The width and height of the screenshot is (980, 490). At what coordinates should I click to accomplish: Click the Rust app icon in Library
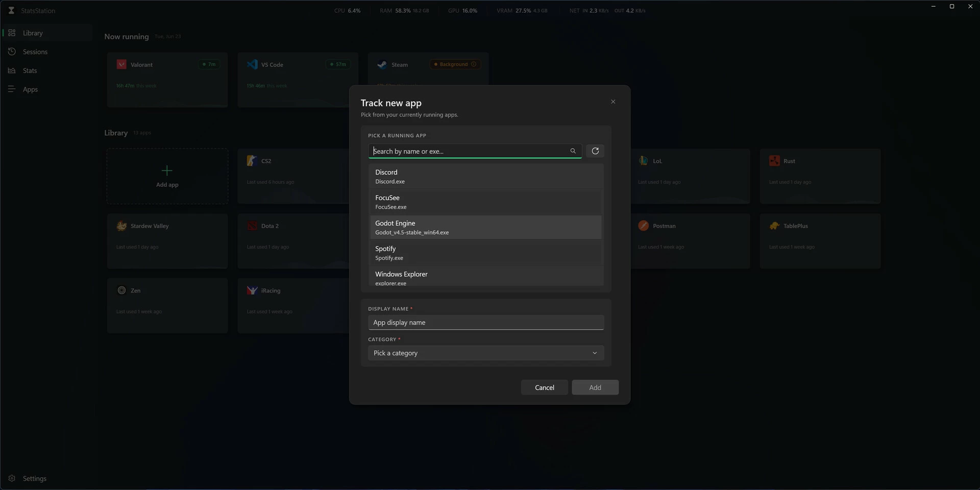point(774,161)
